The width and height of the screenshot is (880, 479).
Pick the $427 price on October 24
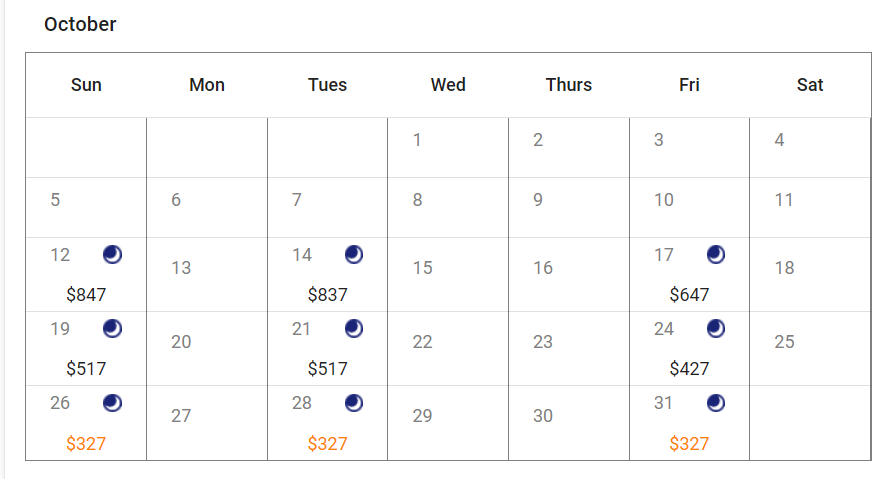tap(689, 369)
